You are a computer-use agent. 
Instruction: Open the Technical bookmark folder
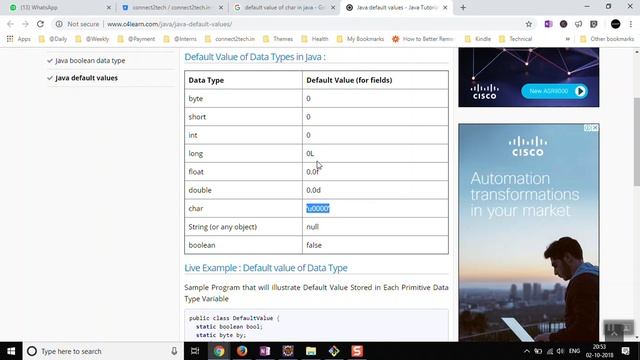[x=516, y=39]
